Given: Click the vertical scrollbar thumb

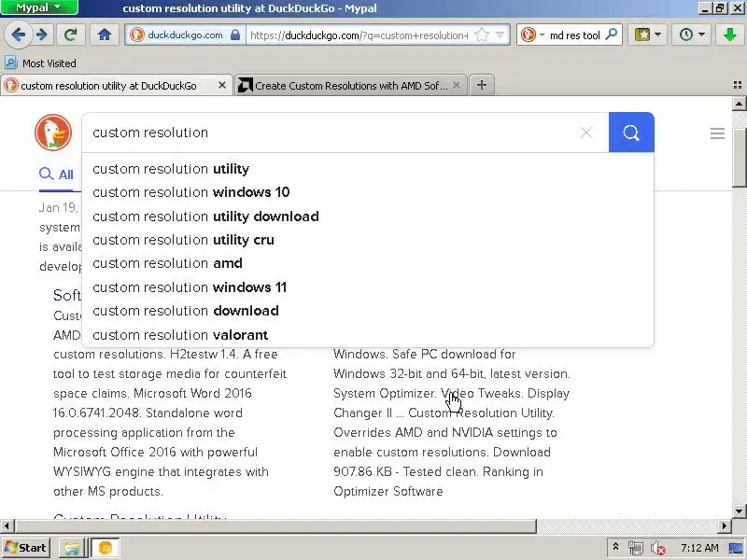Looking at the screenshot, I should (739, 157).
